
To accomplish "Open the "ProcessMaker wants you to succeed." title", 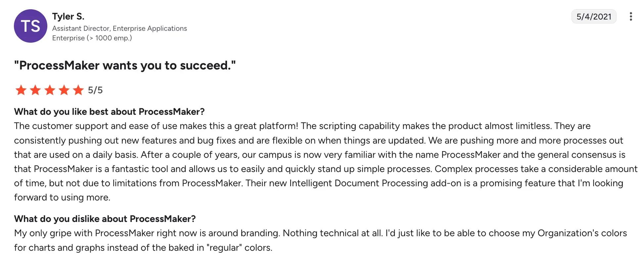I will [x=125, y=65].
